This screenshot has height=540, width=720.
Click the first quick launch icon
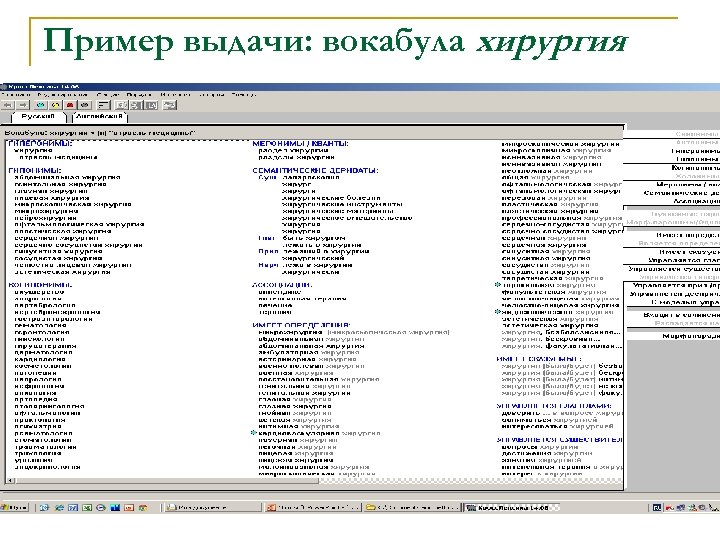pyautogui.click(x=44, y=507)
